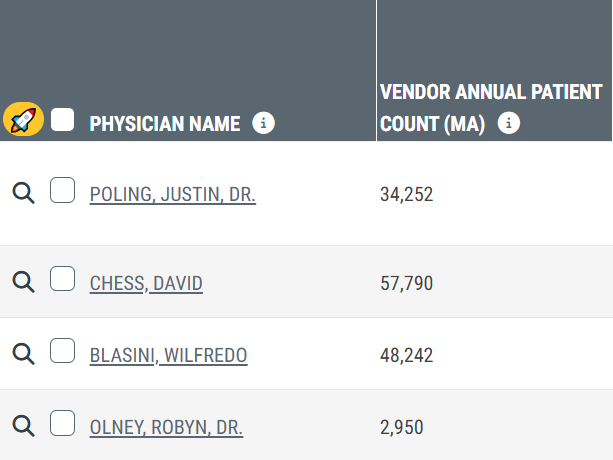The image size is (613, 460).
Task: Click patient count 57,790 cell
Action: (407, 283)
